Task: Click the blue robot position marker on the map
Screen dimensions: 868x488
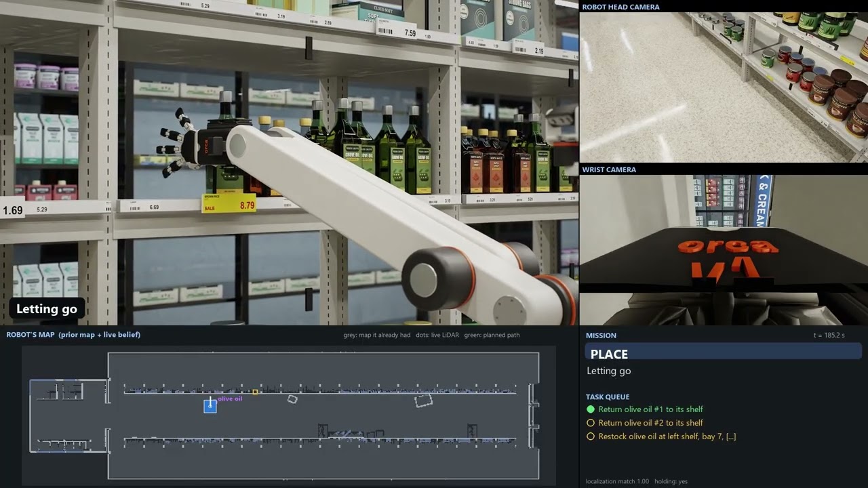Action: (210, 405)
